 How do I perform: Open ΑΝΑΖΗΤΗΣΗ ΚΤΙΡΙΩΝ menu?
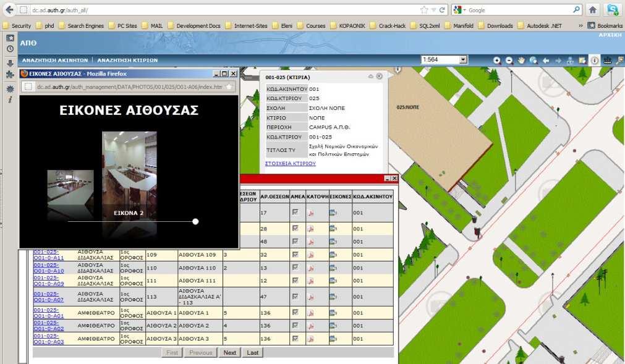[x=127, y=60]
